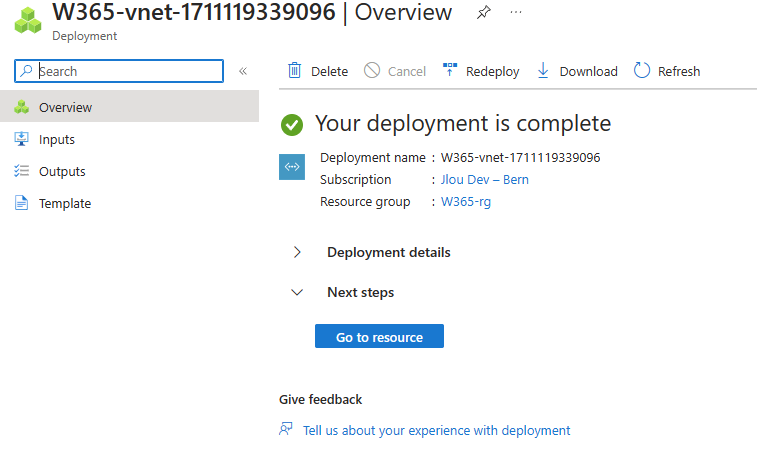Click the Your deployment is complete heading
Viewport: 757px width, 451px height.
[x=463, y=124]
